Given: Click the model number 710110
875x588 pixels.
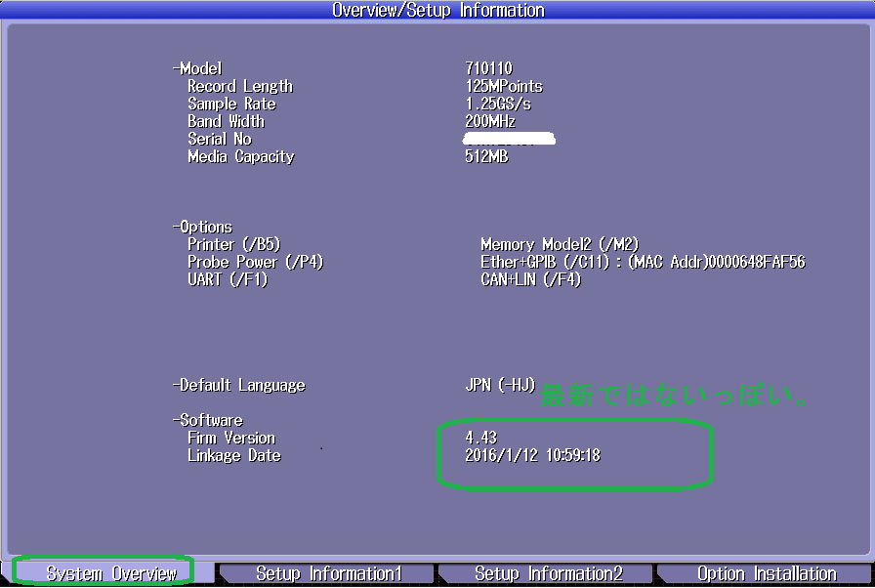Looking at the screenshot, I should click(488, 68).
